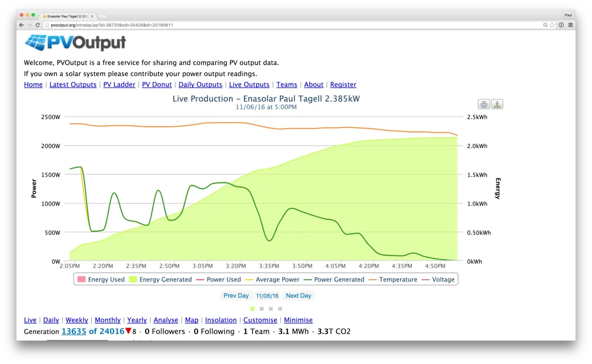Click the 13635 generation rank link
Viewport: 592px width, 364px height.
[x=74, y=331]
